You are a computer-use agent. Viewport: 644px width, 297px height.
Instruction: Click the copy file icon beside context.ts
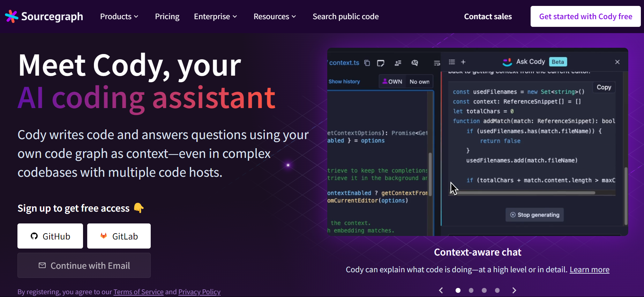[367, 63]
